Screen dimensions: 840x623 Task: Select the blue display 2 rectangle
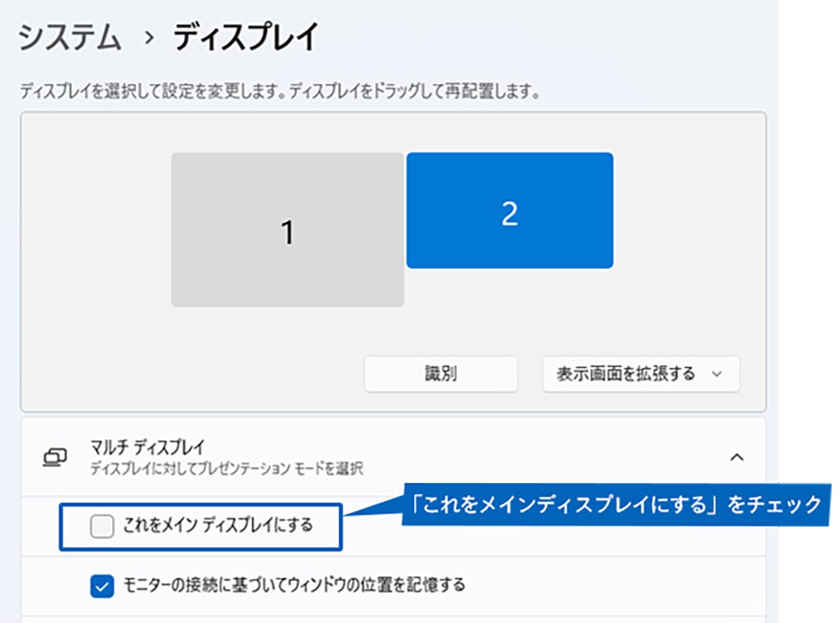510,210
